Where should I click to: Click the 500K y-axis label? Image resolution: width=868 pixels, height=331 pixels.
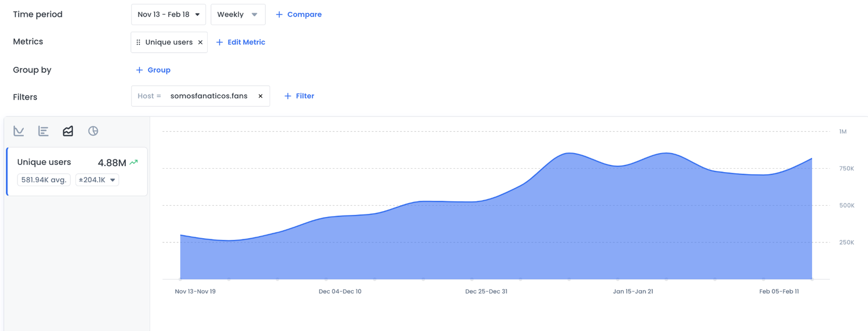point(847,206)
